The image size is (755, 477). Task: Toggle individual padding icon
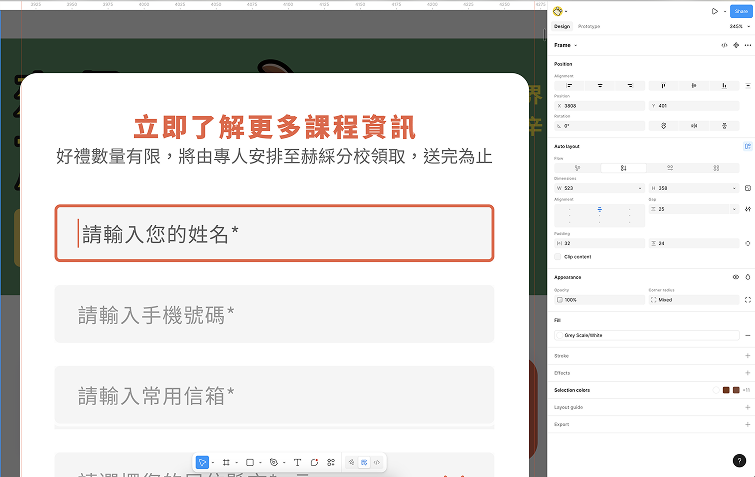click(748, 244)
